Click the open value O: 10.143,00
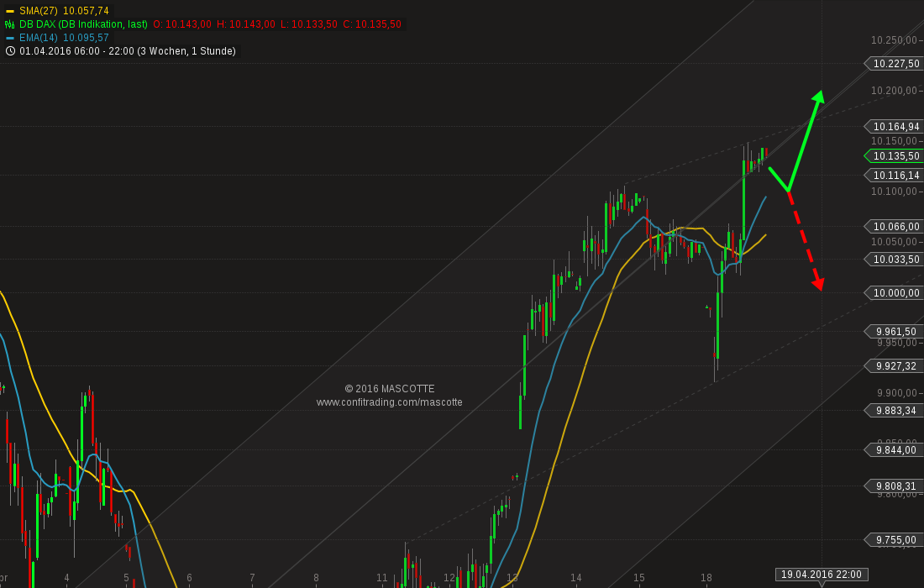924x588 pixels. 182,24
